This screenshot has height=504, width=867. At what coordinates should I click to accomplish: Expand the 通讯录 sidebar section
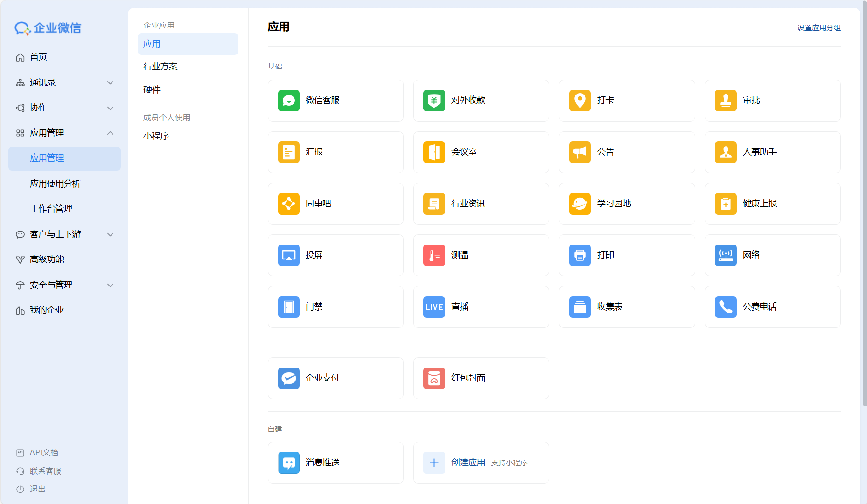pyautogui.click(x=111, y=83)
